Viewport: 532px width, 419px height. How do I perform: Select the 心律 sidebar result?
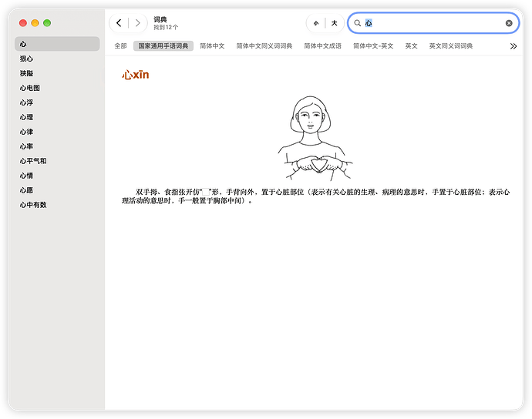pos(57,132)
